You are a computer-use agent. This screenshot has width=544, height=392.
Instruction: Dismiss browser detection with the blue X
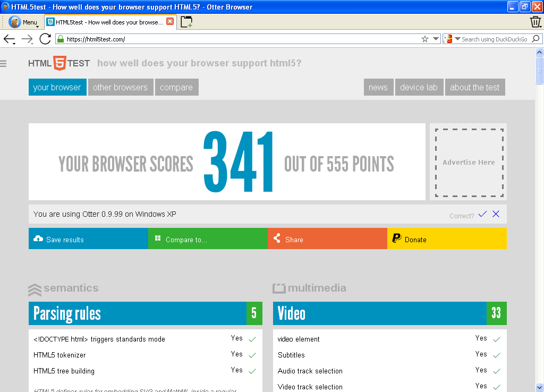[x=496, y=214]
